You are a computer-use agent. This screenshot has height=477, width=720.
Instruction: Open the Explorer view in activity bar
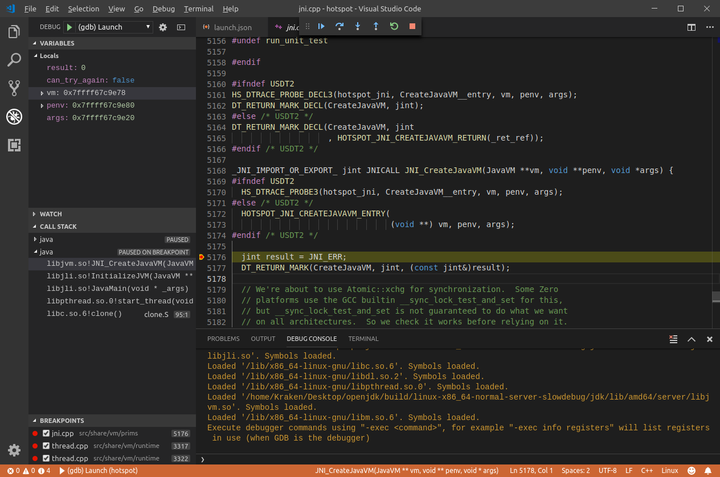click(x=14, y=32)
